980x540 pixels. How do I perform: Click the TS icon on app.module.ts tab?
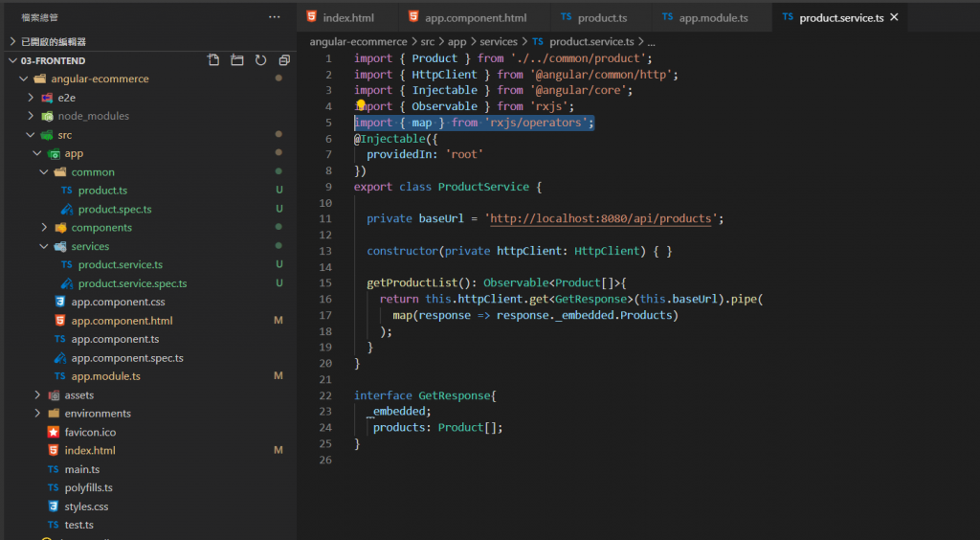click(x=667, y=17)
